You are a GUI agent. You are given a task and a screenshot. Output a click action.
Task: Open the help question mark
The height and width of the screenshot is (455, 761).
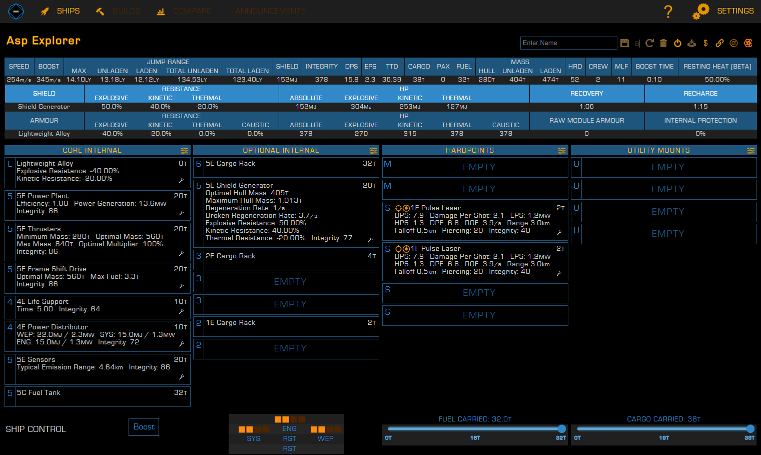[668, 11]
